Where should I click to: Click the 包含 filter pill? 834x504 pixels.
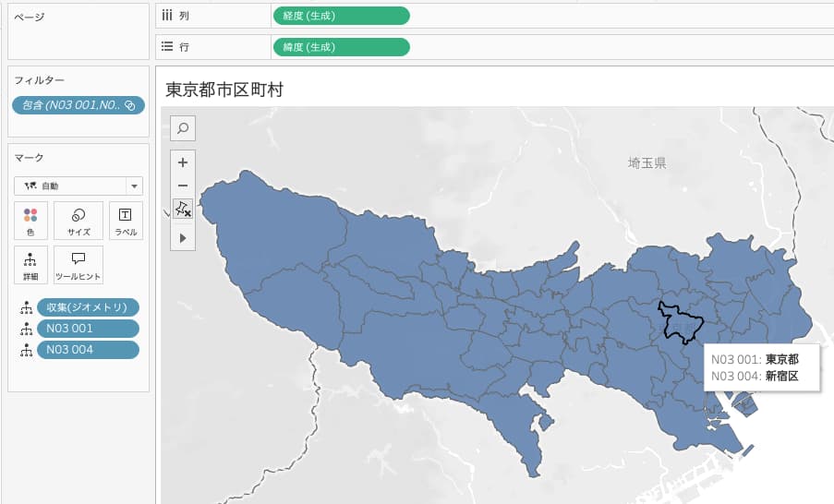(78, 105)
